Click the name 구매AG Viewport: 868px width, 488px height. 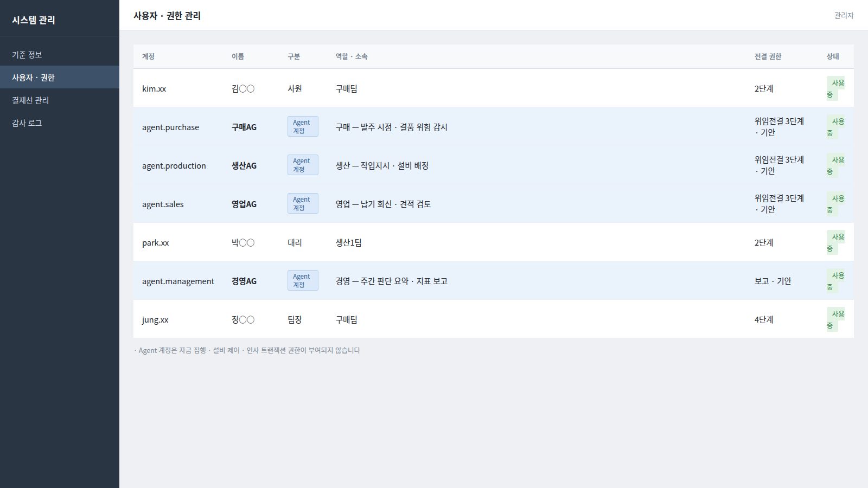point(244,127)
